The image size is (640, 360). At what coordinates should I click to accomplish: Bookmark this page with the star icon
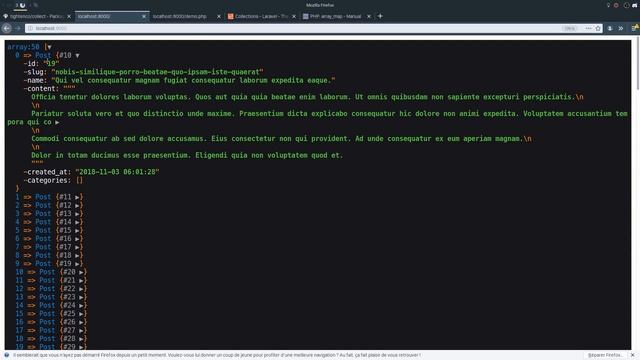click(598, 28)
